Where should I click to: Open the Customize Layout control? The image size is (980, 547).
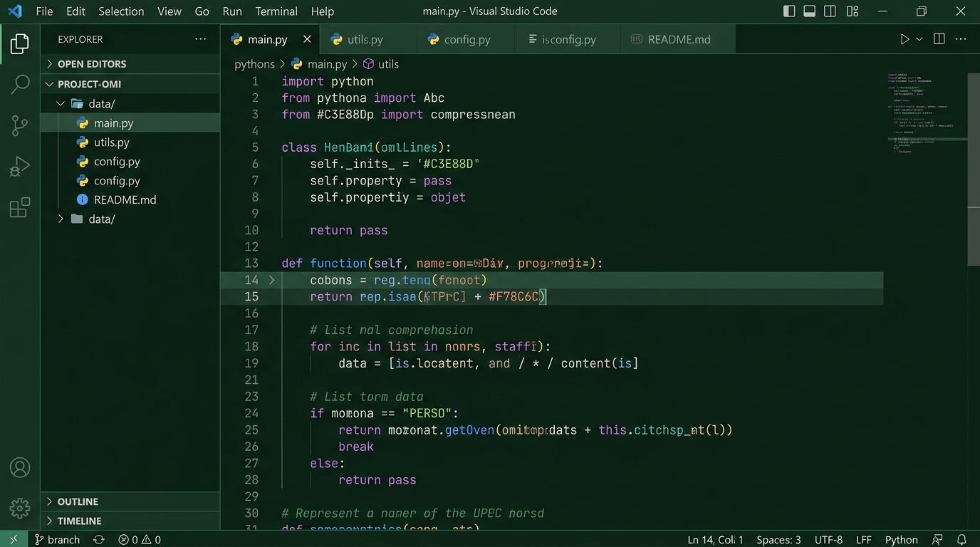853,11
